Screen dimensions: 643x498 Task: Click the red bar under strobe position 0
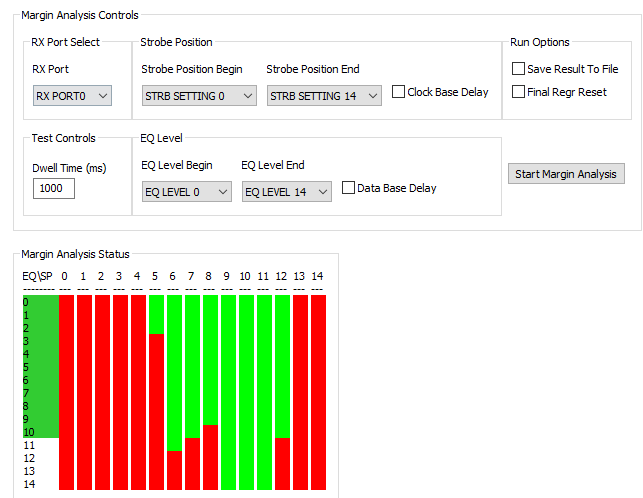pyautogui.click(x=66, y=392)
